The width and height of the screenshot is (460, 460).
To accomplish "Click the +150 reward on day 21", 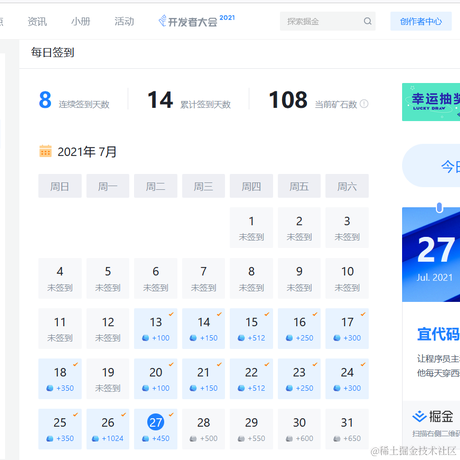I will [x=209, y=388].
